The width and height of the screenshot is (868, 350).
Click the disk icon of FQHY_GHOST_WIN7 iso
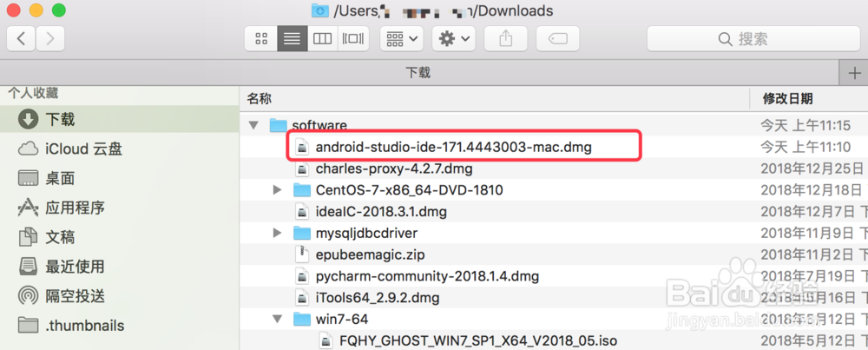[x=326, y=340]
